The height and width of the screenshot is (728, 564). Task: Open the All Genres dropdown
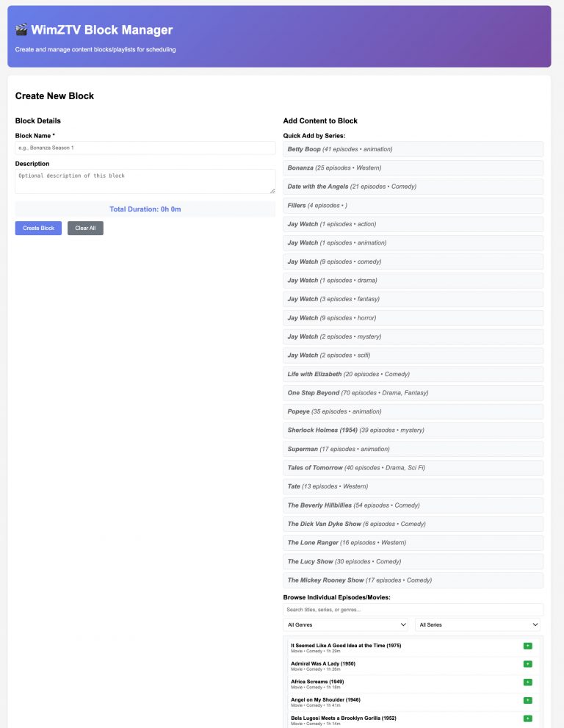point(345,624)
